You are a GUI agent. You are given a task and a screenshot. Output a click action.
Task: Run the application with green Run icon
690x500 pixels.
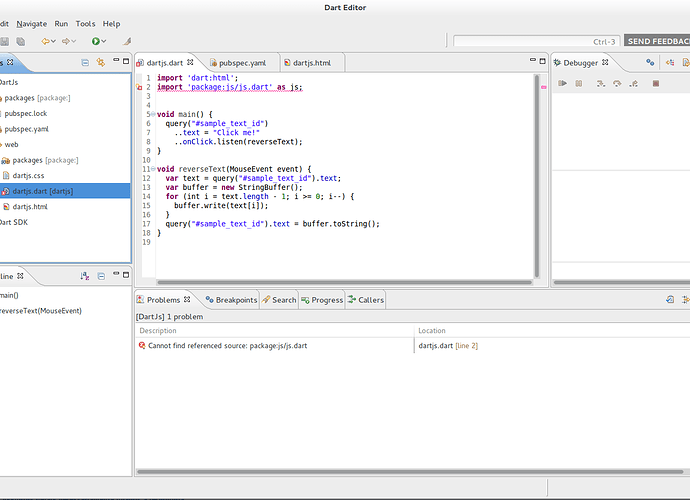(x=95, y=41)
